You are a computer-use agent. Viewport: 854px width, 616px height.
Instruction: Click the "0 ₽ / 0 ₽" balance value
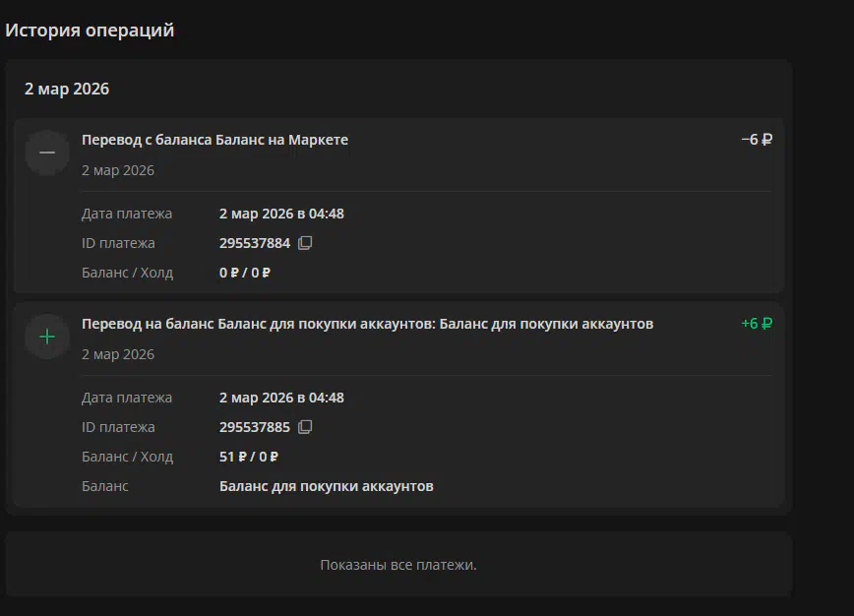coord(244,273)
